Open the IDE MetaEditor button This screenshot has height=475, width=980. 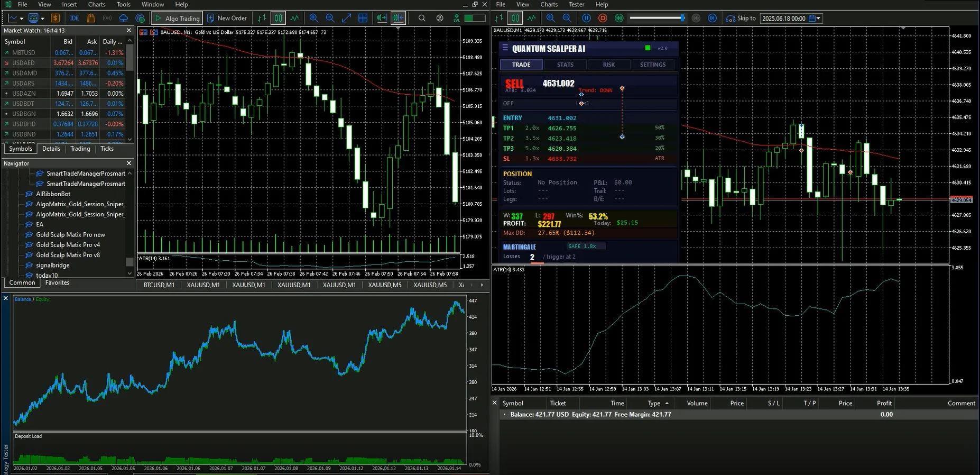(75, 18)
